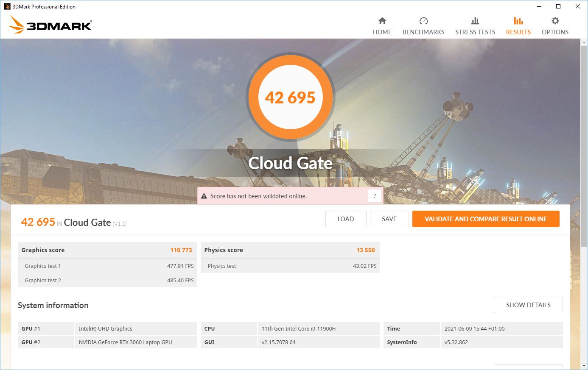
Task: Click the 42 695 score circle
Action: pyautogui.click(x=290, y=97)
